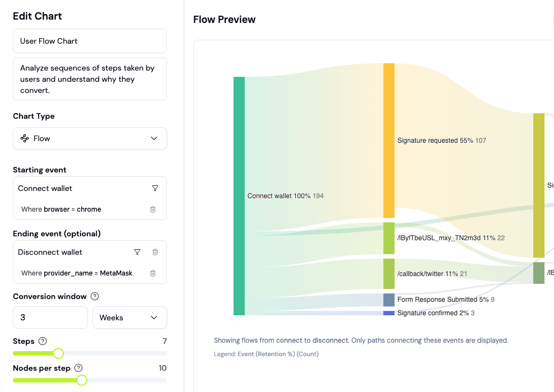Edit the User Flow Chart title field
Screen dimensions: 554x392
90,41
